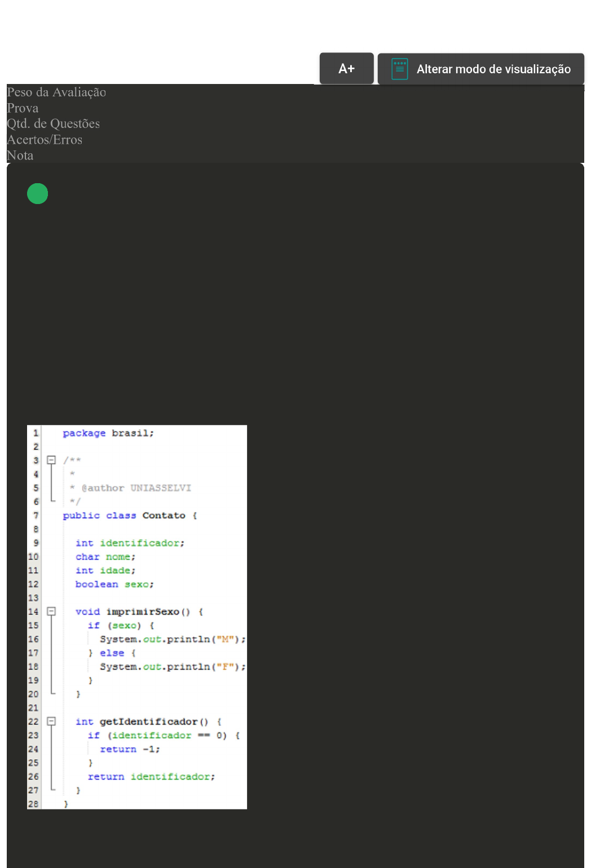Collapse the getIdentificador method fold marker
591x868 pixels.
click(x=51, y=721)
